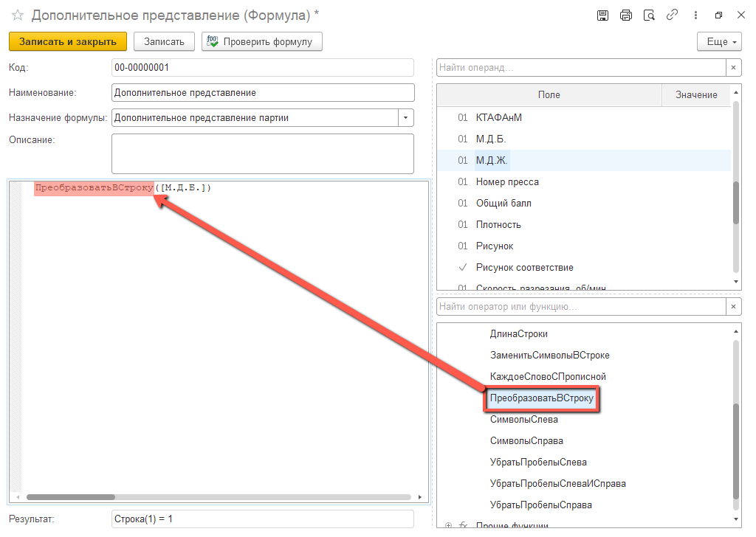Add form to favorites with star icon
This screenshot has height=537, width=756.
(x=18, y=15)
